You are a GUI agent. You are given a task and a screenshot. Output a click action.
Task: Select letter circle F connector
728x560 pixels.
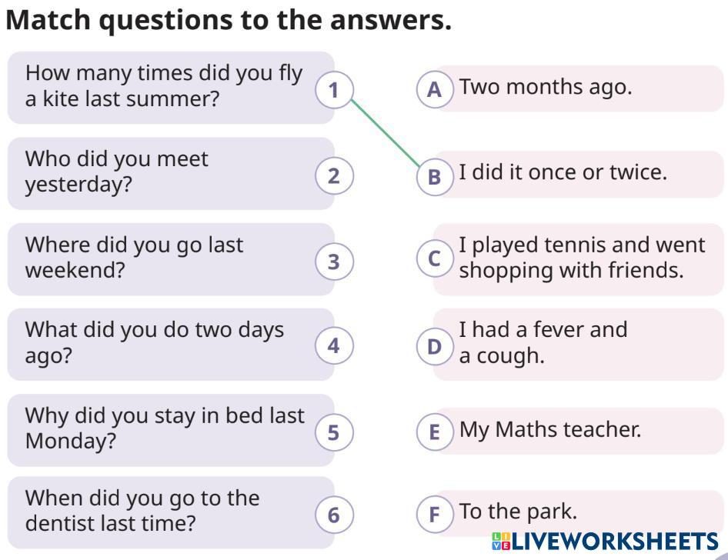pyautogui.click(x=434, y=513)
